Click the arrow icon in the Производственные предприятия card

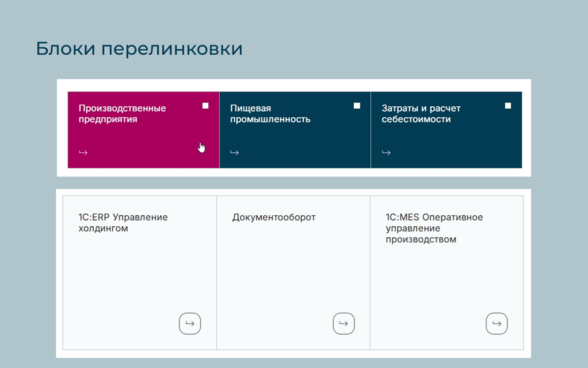coord(83,153)
